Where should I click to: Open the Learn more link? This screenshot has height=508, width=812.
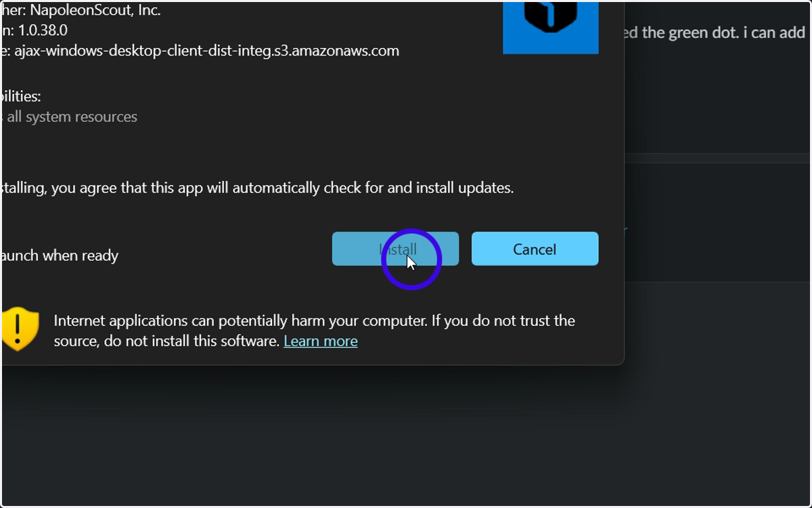(x=321, y=341)
